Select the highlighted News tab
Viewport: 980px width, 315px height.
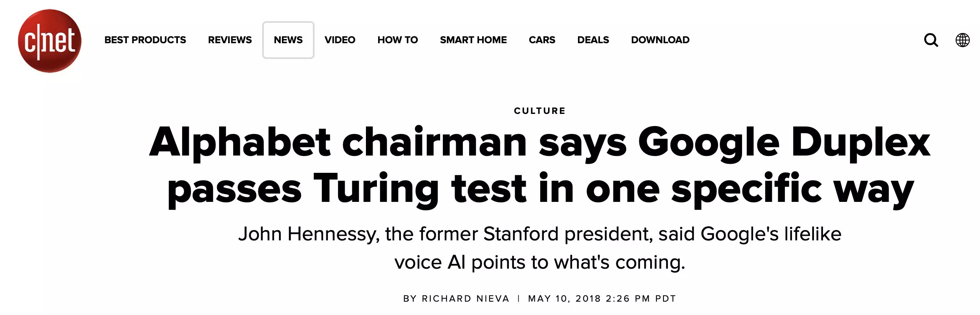point(288,40)
